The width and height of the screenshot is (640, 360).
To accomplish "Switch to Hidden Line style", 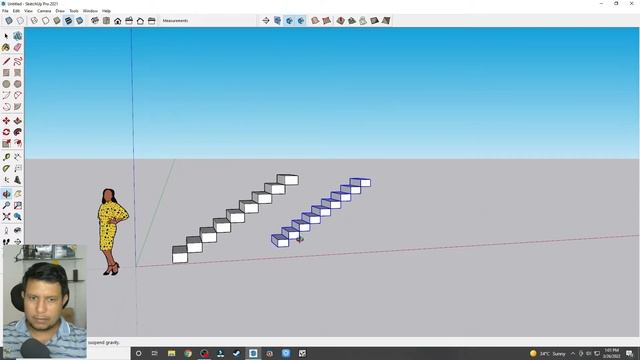I will (x=45, y=20).
